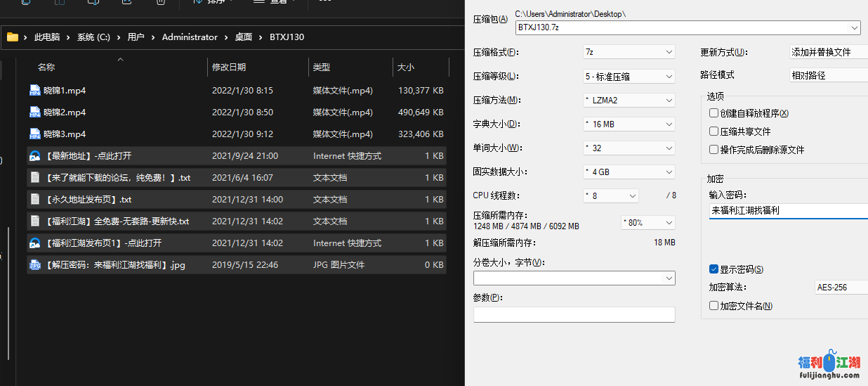868x386 pixels.
Task: Uncheck the 显示密码 checkbox
Action: pos(714,269)
